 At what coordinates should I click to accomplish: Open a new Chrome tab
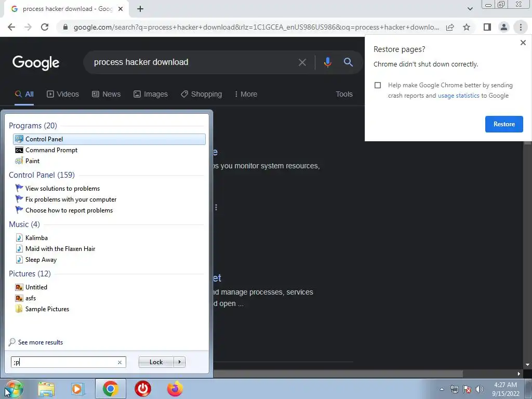click(x=140, y=9)
